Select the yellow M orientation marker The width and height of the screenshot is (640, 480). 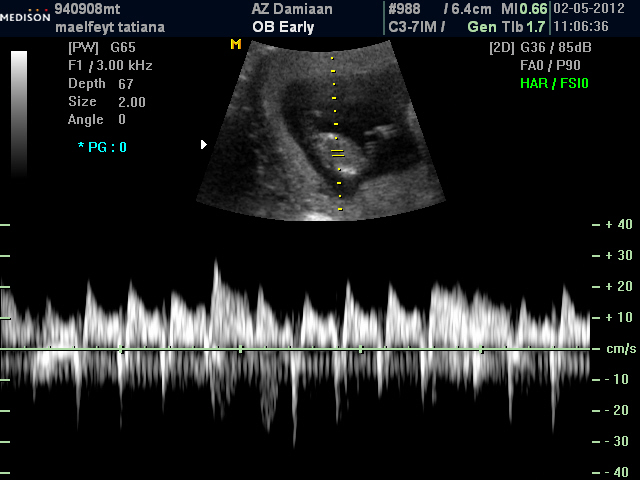[x=236, y=44]
